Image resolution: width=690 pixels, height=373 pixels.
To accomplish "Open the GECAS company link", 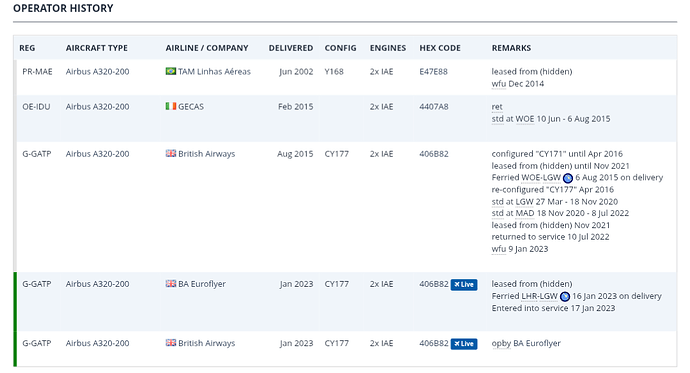I will pos(191,106).
